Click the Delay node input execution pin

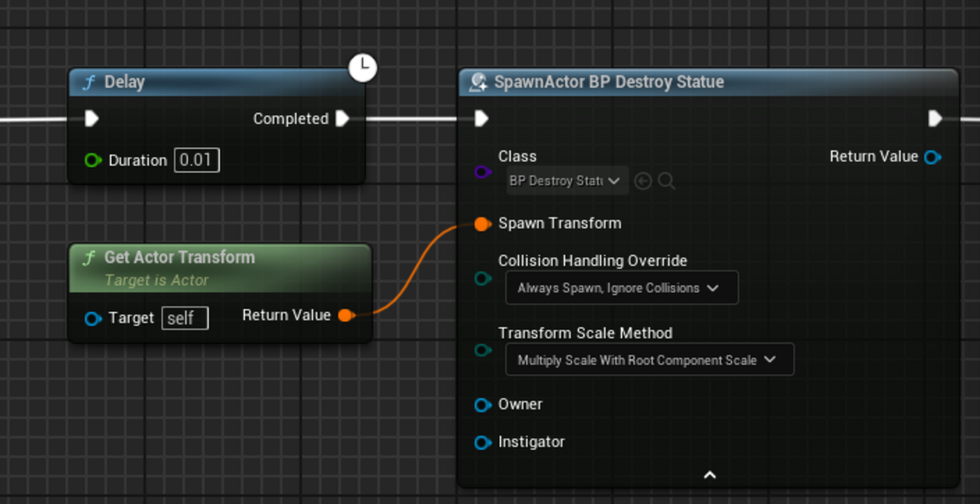tap(92, 118)
